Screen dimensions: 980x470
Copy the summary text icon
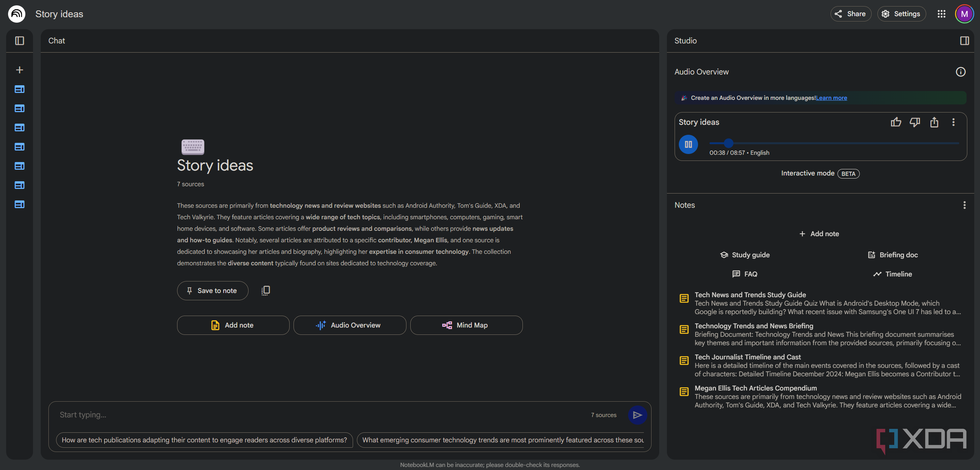pyautogui.click(x=265, y=291)
